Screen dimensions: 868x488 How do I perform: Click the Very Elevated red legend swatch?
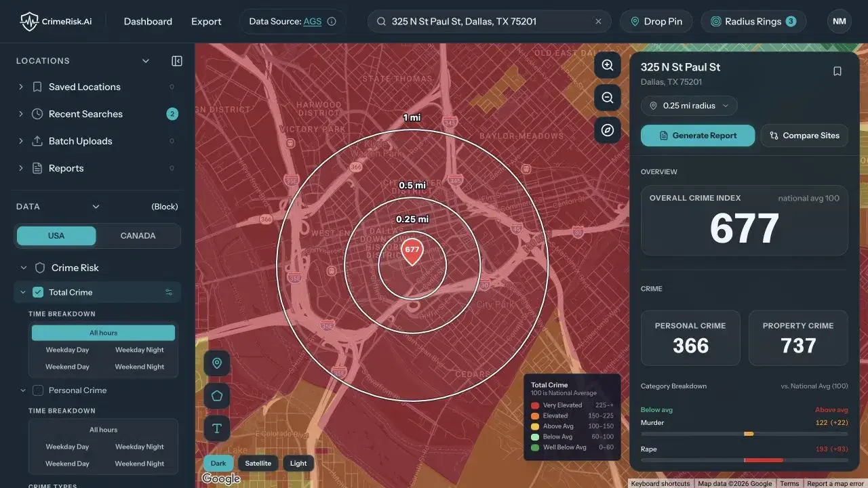point(535,405)
